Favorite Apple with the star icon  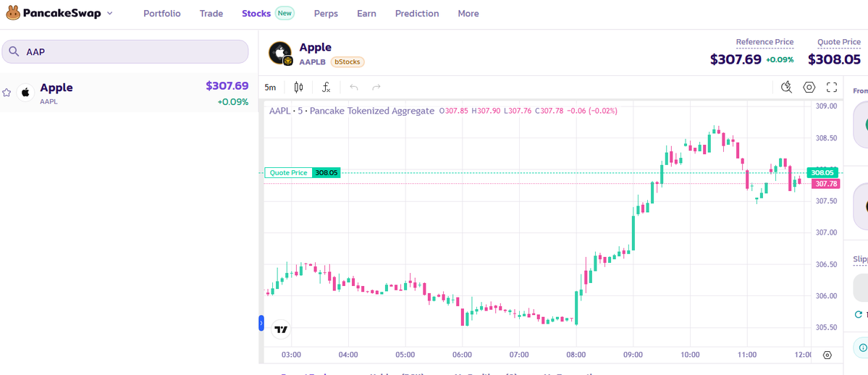pyautogui.click(x=7, y=93)
